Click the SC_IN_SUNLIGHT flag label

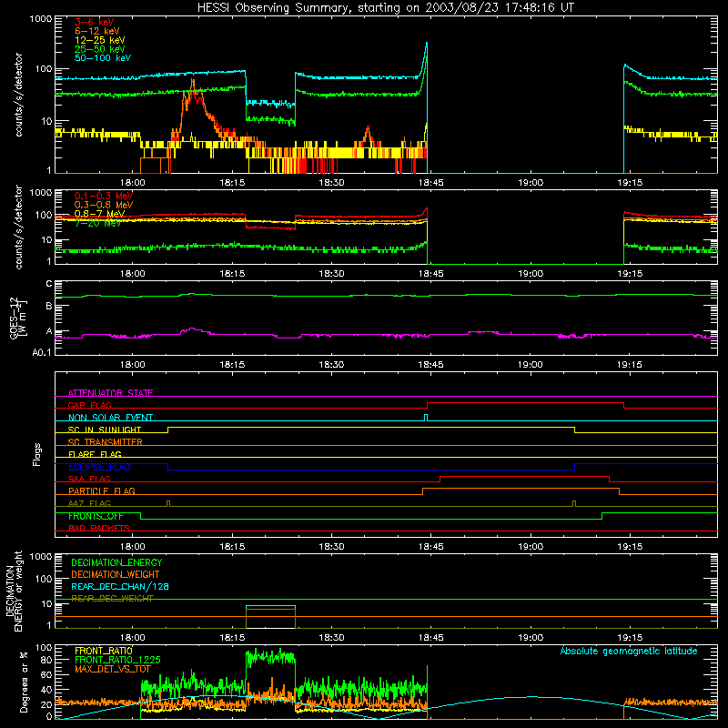[105, 430]
